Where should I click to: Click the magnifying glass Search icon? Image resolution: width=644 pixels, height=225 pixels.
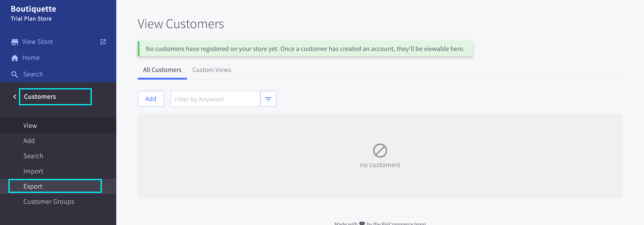[15, 74]
